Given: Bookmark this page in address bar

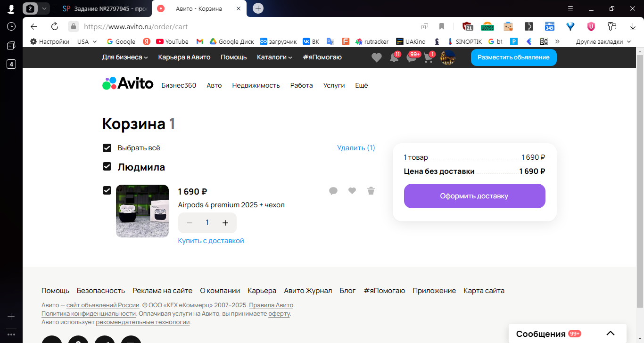Looking at the screenshot, I should coord(442,26).
